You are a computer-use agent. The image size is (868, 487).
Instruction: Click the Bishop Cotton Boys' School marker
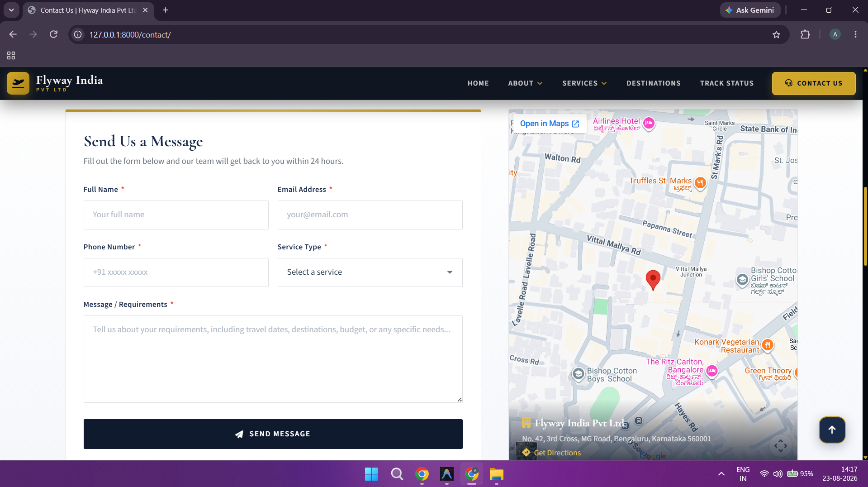point(579,374)
